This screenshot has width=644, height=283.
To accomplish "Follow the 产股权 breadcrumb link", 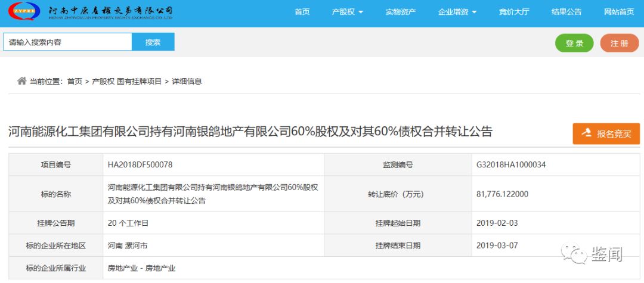I will (x=103, y=82).
